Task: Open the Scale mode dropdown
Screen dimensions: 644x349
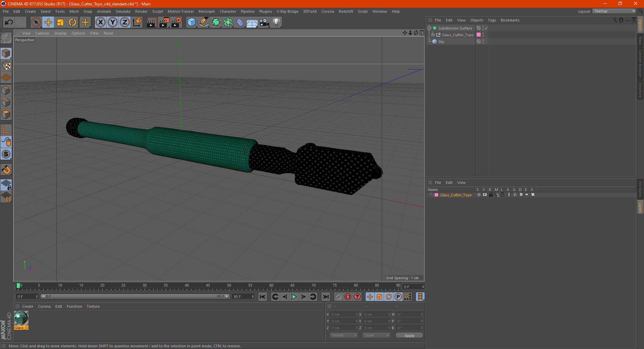Action: [x=376, y=335]
